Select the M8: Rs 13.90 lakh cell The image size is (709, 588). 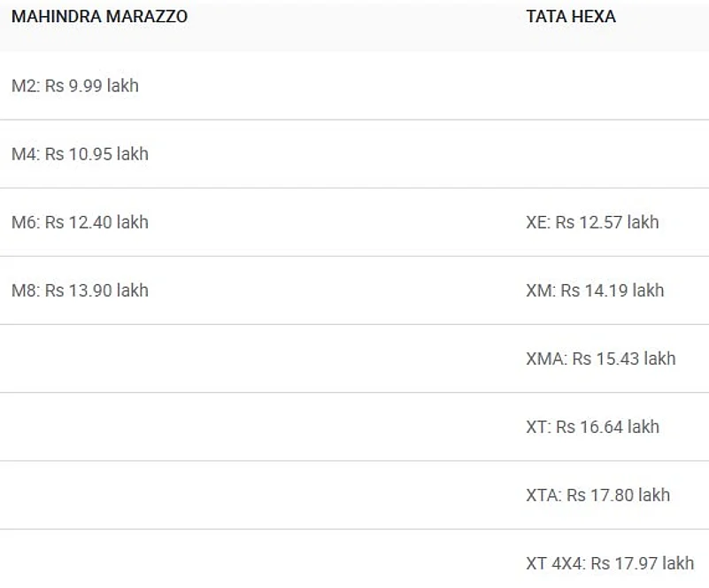[x=80, y=290]
